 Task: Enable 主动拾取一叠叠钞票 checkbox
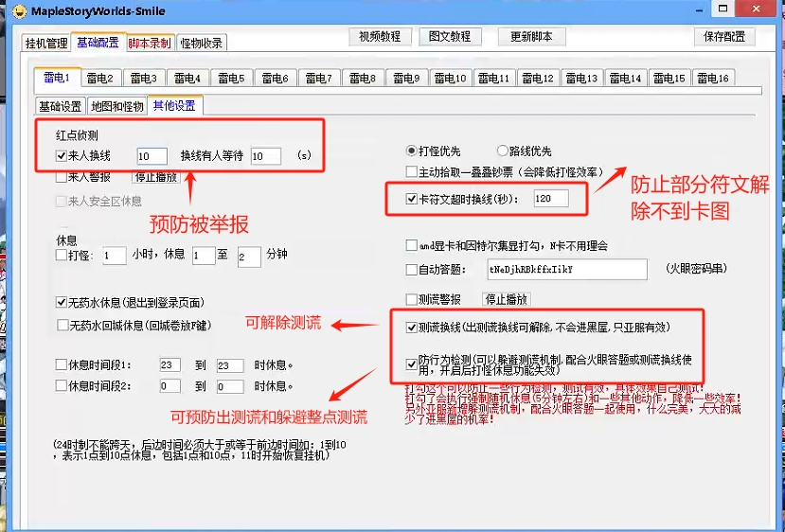412,171
